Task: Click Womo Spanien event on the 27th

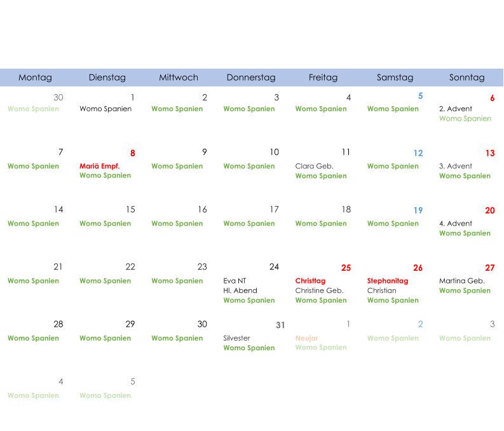Action: (x=465, y=291)
